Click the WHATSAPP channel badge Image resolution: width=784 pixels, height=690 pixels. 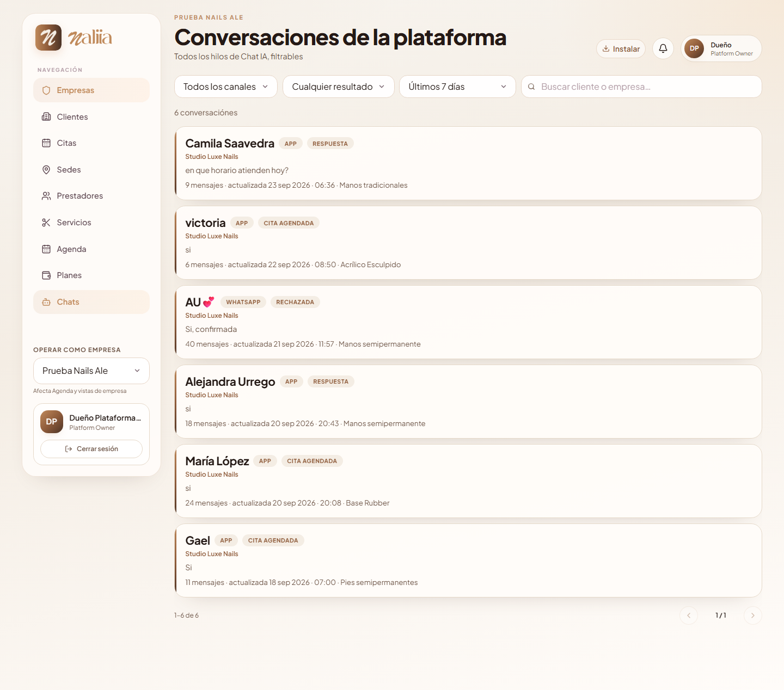[x=243, y=302]
